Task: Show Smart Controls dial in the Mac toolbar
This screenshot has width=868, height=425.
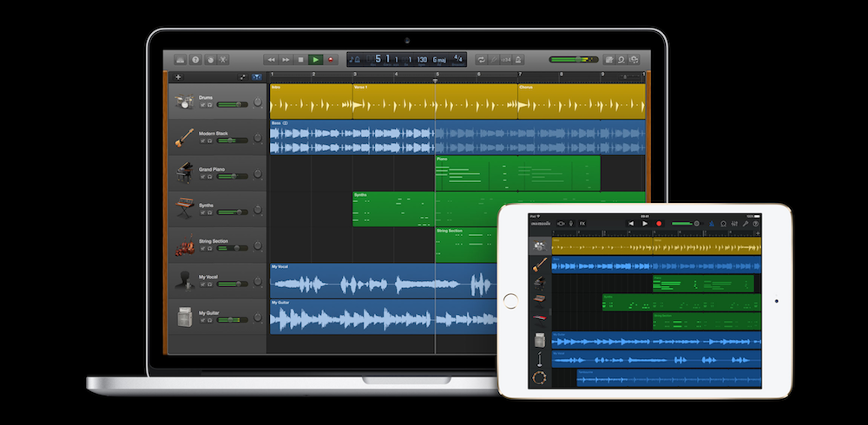Action: [x=209, y=60]
